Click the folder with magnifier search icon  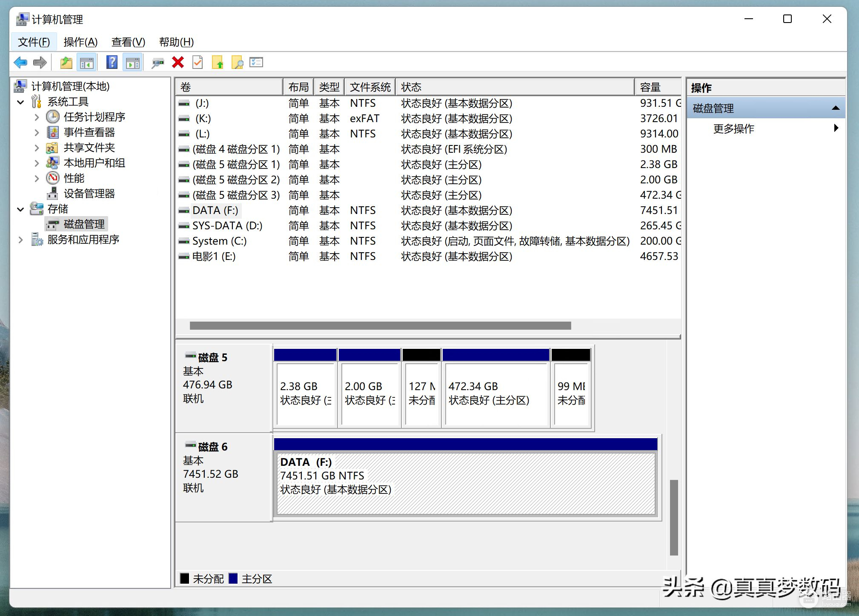coord(237,63)
